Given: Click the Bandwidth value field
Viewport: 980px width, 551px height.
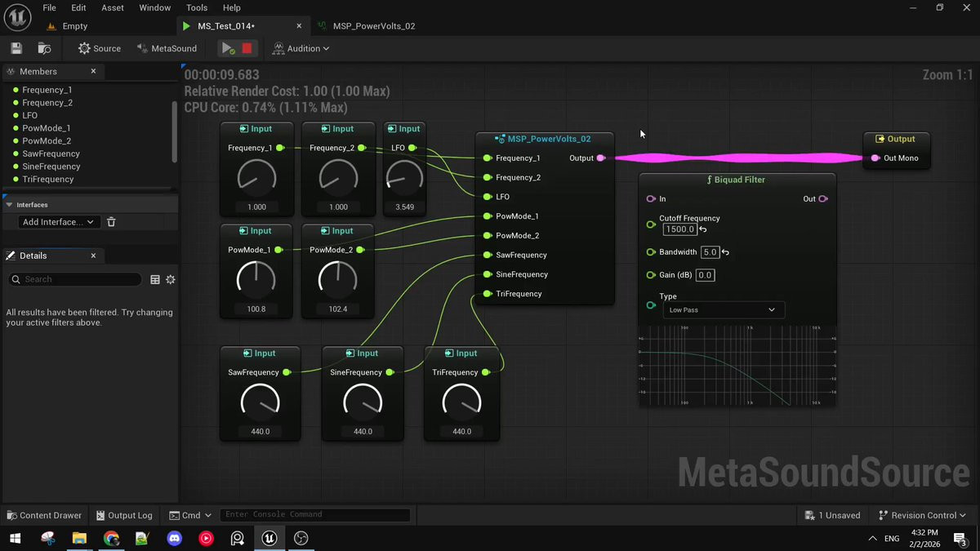Looking at the screenshot, I should point(710,252).
